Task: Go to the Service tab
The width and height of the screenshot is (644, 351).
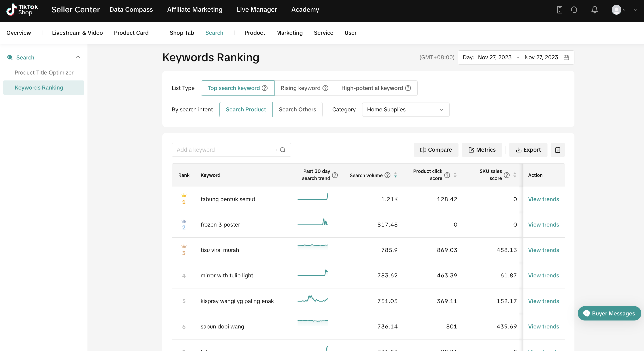Action: pos(324,33)
